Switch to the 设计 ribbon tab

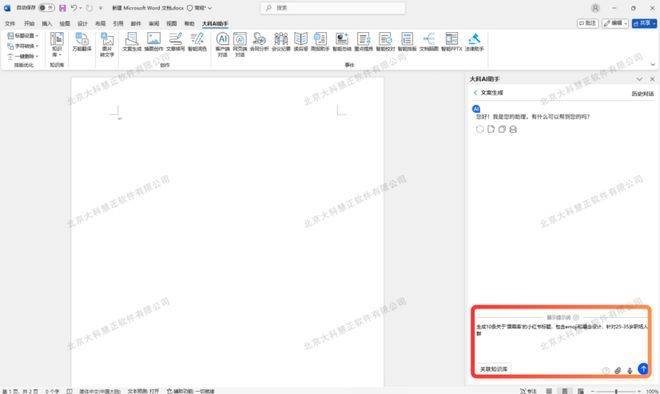[x=82, y=24]
